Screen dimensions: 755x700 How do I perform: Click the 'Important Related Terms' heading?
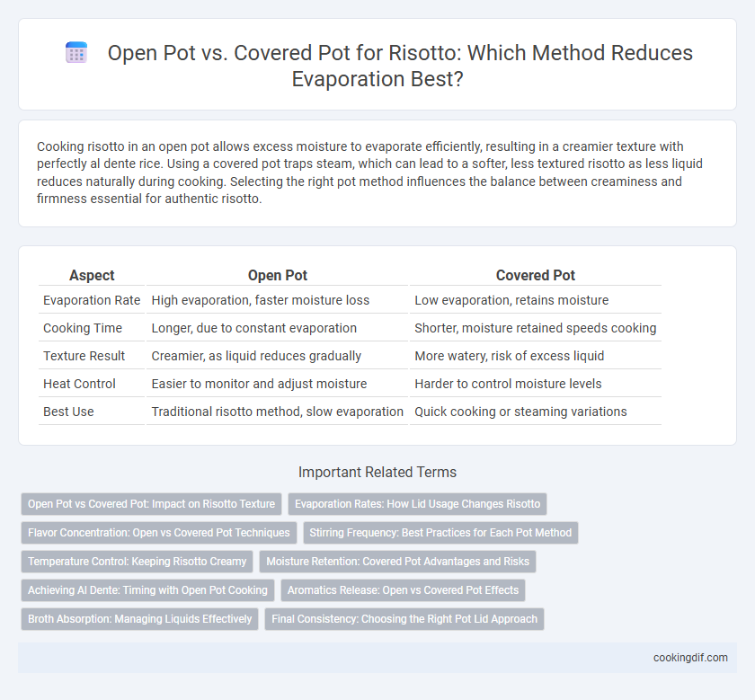coord(377,472)
